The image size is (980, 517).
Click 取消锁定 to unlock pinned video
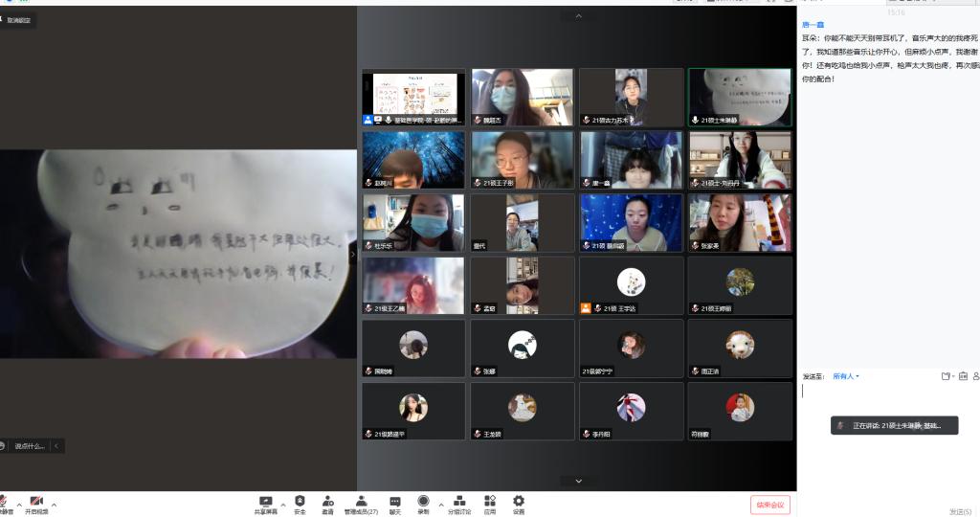pos(20,19)
